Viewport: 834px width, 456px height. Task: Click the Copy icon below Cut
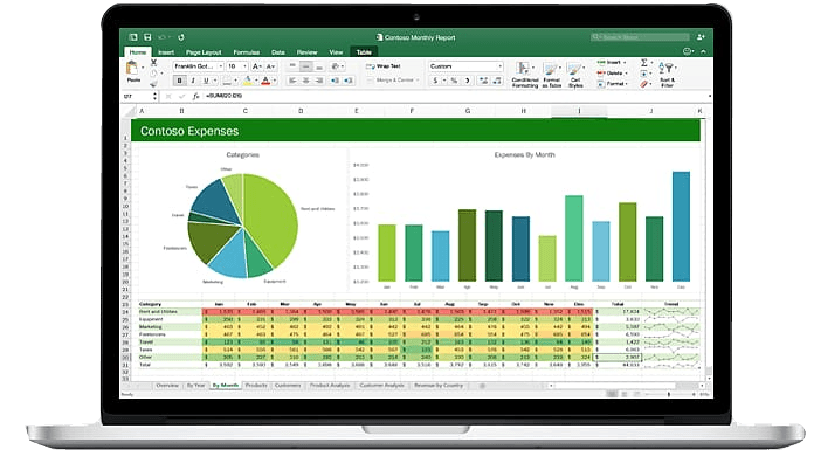click(x=154, y=73)
